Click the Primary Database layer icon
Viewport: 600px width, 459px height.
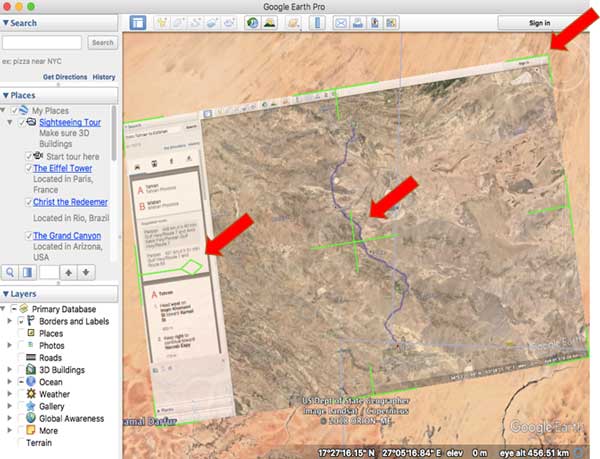click(24, 308)
